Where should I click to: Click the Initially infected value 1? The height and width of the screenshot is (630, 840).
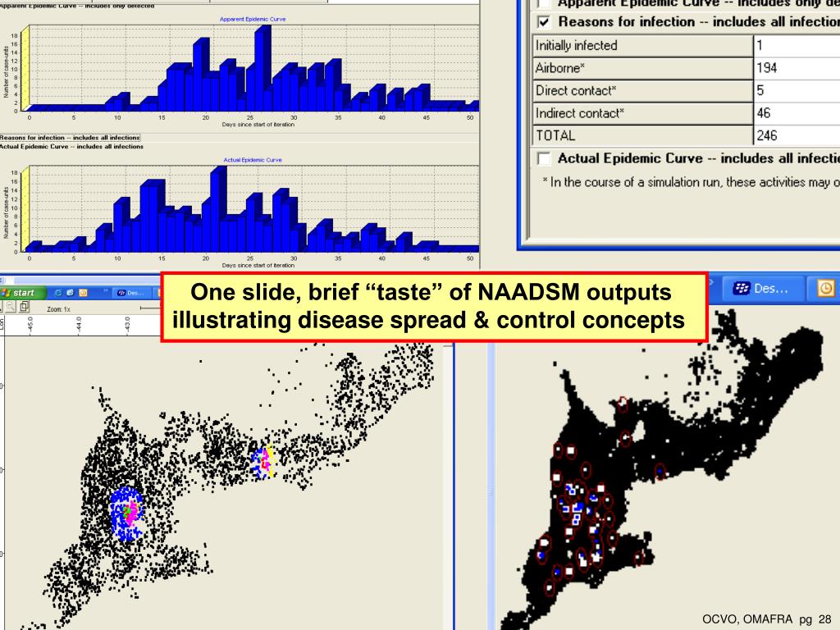[797, 46]
